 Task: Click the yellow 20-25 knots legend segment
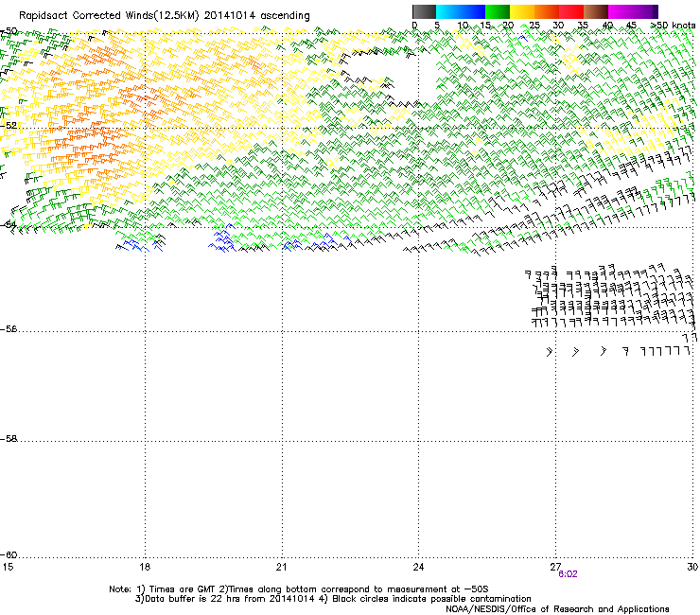(522, 11)
